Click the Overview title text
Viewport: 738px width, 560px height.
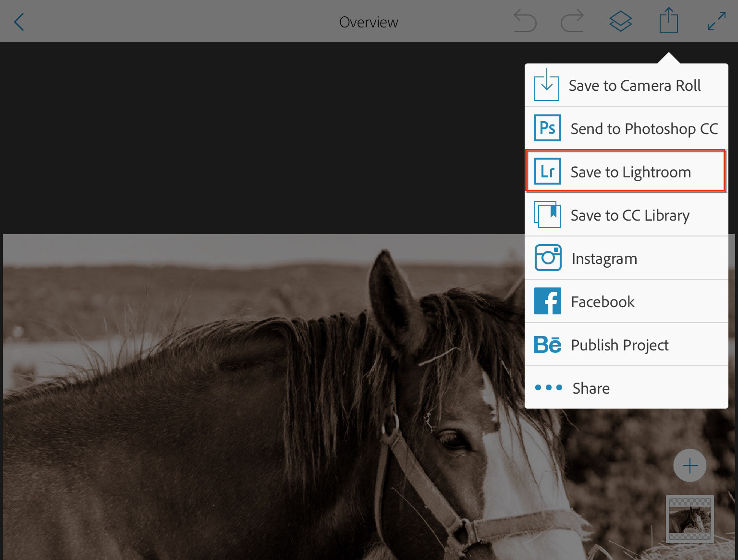point(369,22)
